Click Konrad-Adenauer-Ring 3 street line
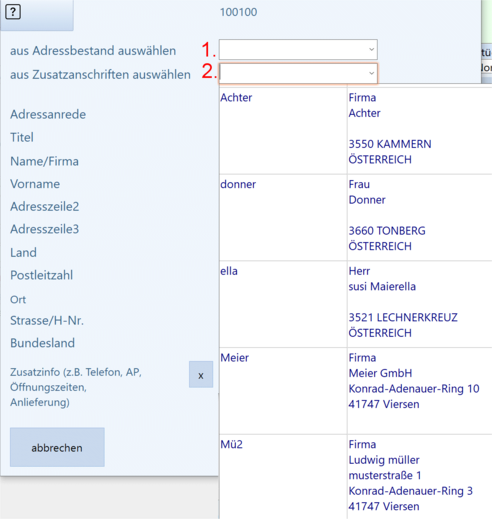 [x=411, y=491]
